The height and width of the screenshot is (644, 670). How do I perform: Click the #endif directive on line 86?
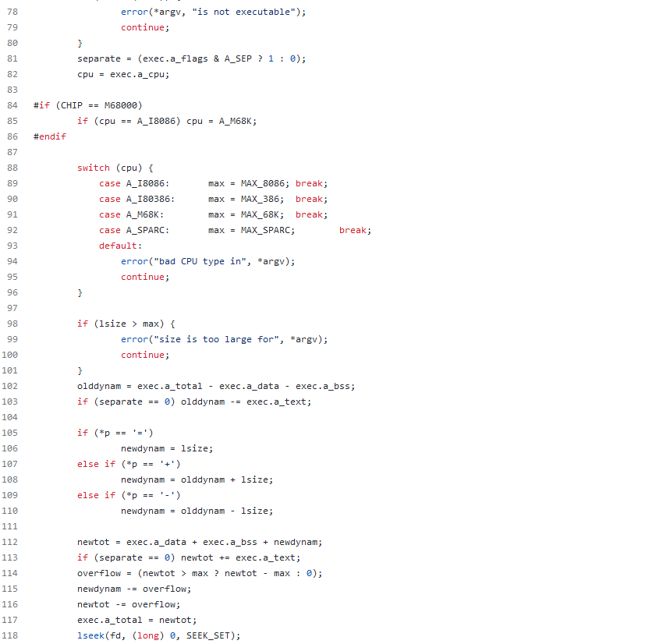tap(49, 136)
